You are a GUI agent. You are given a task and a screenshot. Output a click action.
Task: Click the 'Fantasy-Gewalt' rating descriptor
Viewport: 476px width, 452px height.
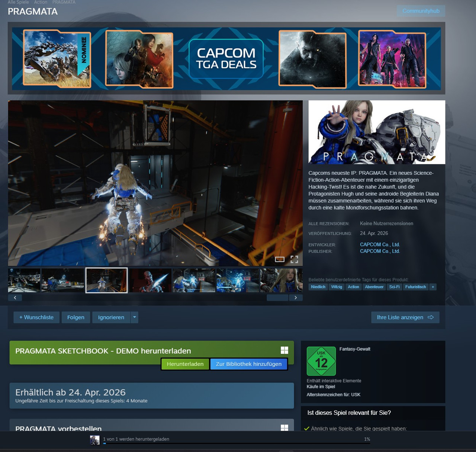click(x=355, y=349)
